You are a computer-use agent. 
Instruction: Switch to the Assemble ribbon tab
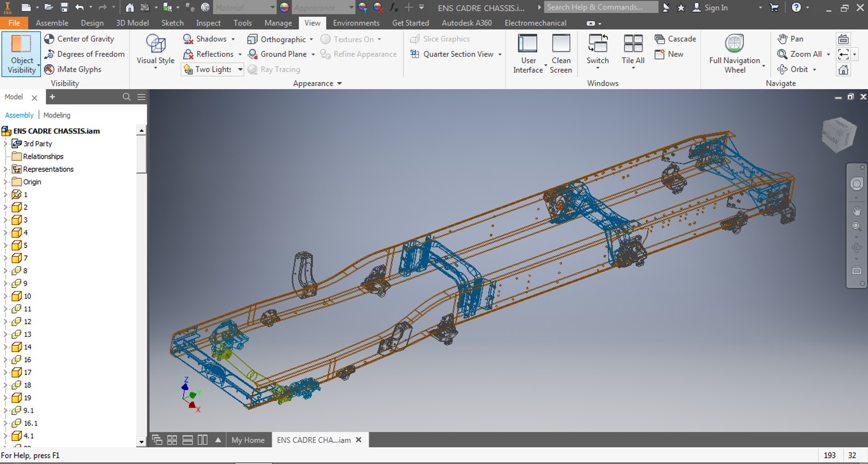(52, 23)
